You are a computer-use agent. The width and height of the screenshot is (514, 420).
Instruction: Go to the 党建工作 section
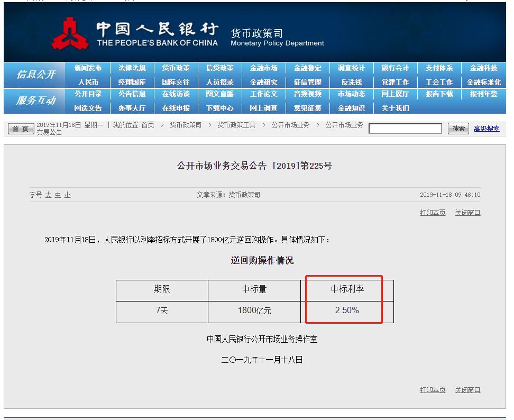(x=395, y=83)
